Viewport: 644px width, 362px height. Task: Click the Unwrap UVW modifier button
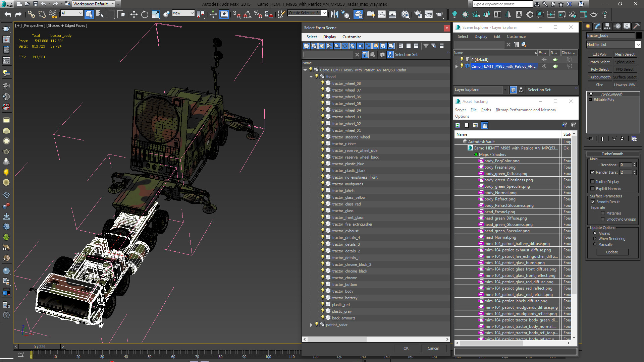(625, 85)
